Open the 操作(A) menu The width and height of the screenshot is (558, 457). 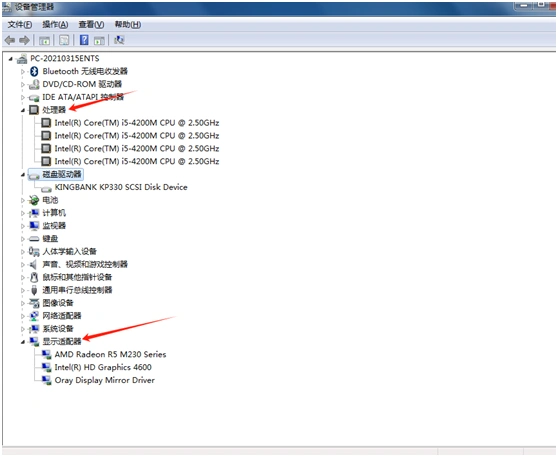pyautogui.click(x=55, y=25)
